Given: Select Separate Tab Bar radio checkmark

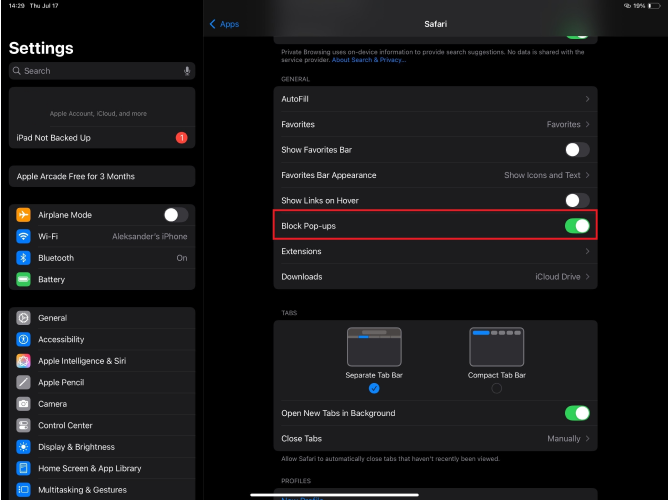Looking at the screenshot, I should (374, 388).
